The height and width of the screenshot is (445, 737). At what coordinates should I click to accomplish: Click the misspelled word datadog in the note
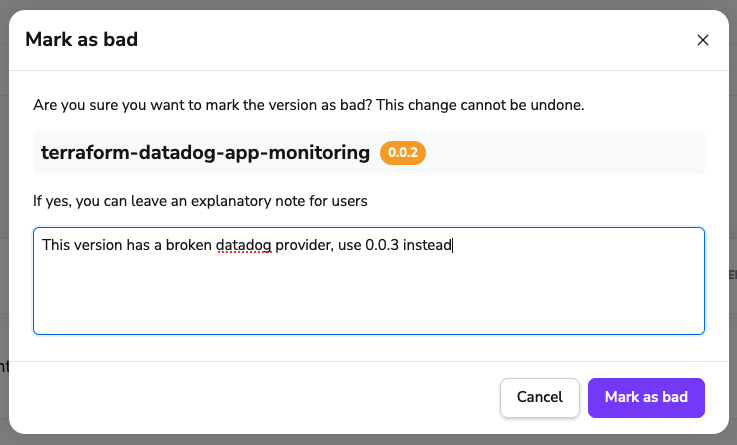pyautogui.click(x=243, y=244)
